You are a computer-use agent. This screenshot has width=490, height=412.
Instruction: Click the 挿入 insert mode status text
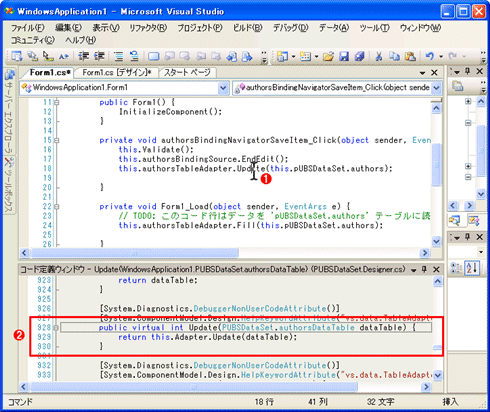click(x=450, y=402)
